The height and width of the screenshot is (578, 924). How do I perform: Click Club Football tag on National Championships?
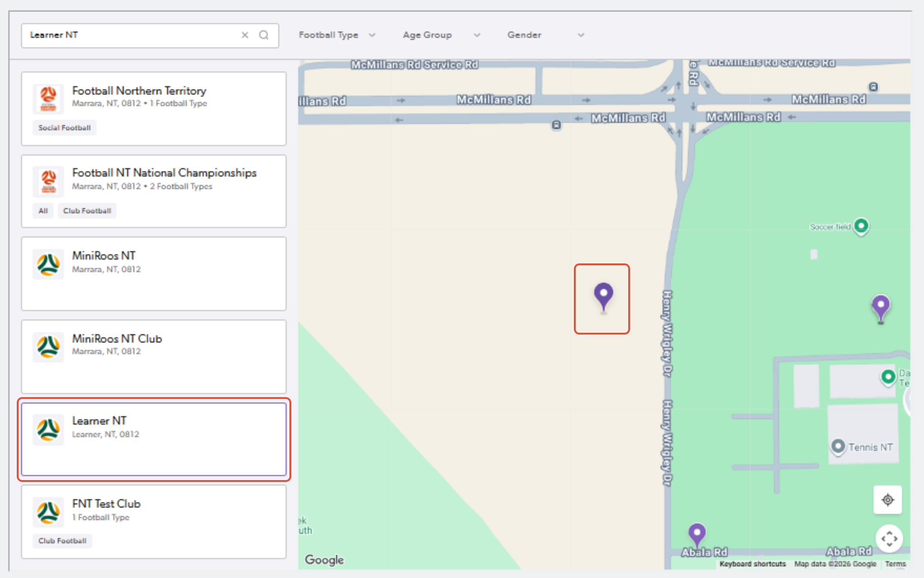click(x=87, y=211)
